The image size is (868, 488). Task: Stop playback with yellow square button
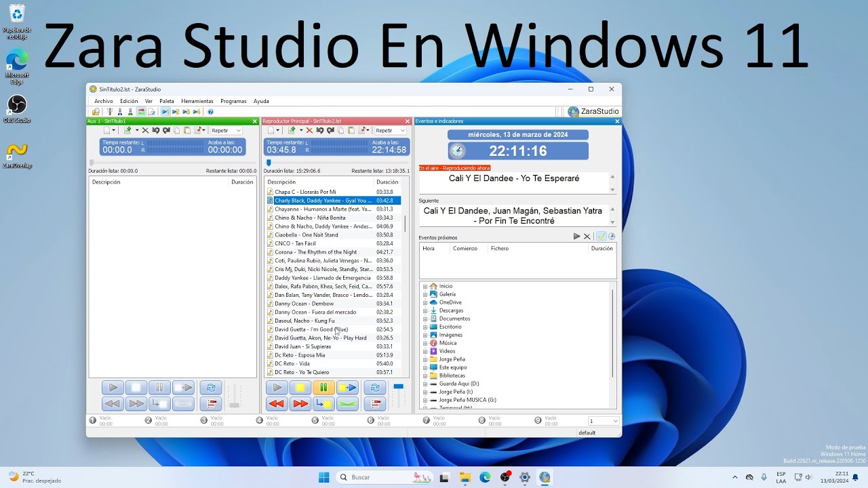300,388
